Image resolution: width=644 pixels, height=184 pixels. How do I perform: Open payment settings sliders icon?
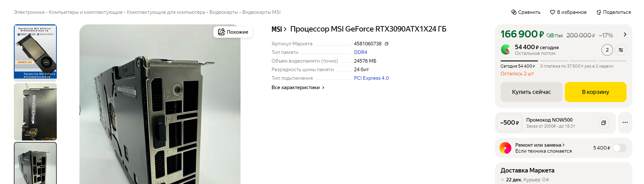[621, 50]
